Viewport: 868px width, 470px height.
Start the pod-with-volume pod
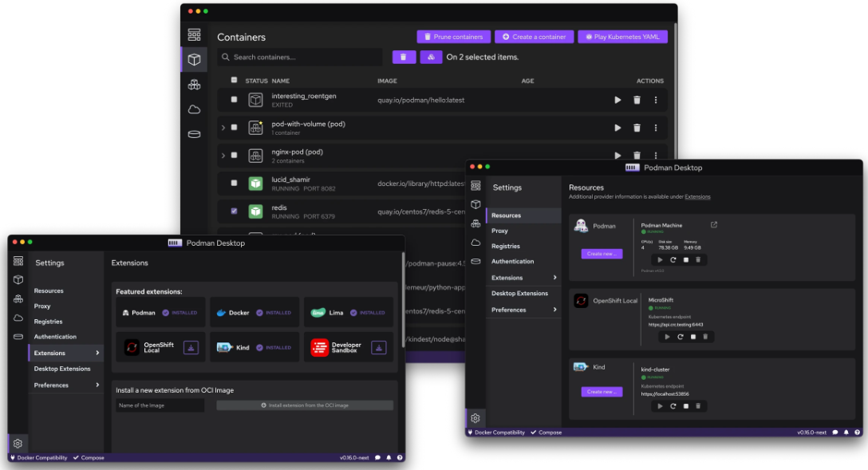coord(617,128)
